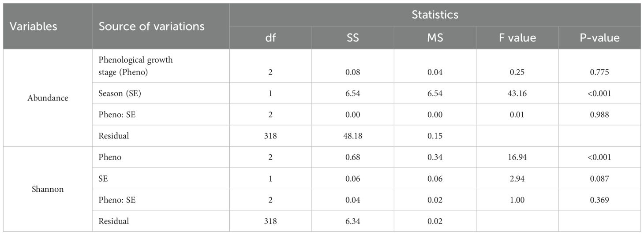The height and width of the screenshot is (235, 644).
Task: Click the F value column header
Action: [x=517, y=37]
